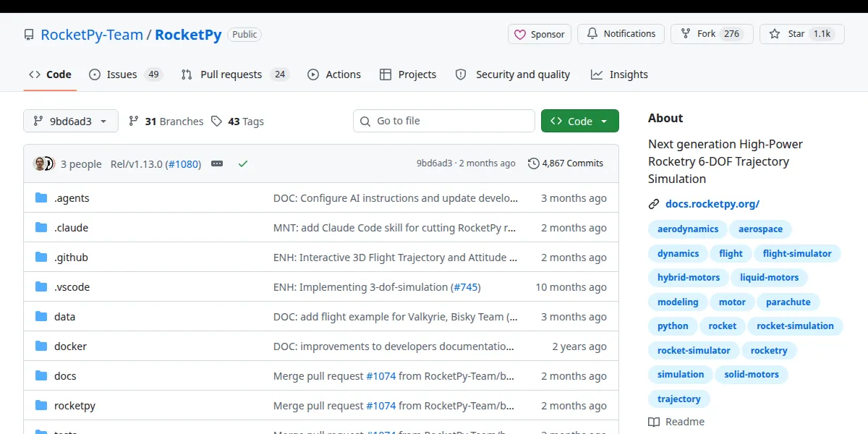Expand the green Code dropdown button
Image resolution: width=868 pixels, height=434 pixels.
click(580, 122)
